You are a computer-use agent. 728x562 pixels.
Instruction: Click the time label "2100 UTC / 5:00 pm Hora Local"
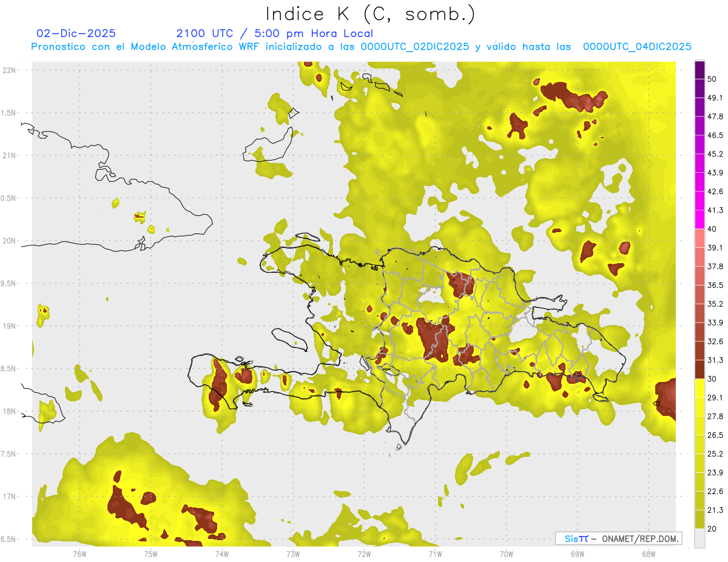(275, 33)
